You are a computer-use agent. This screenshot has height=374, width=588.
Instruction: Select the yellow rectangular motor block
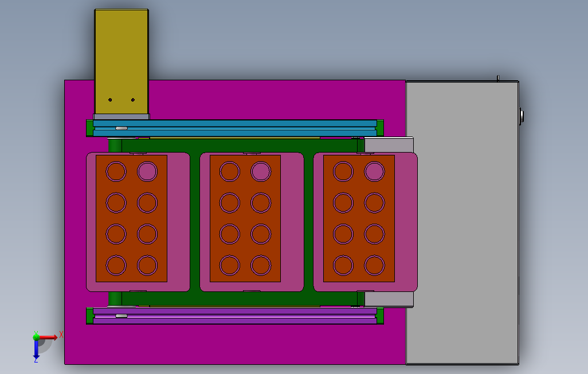pos(121,62)
